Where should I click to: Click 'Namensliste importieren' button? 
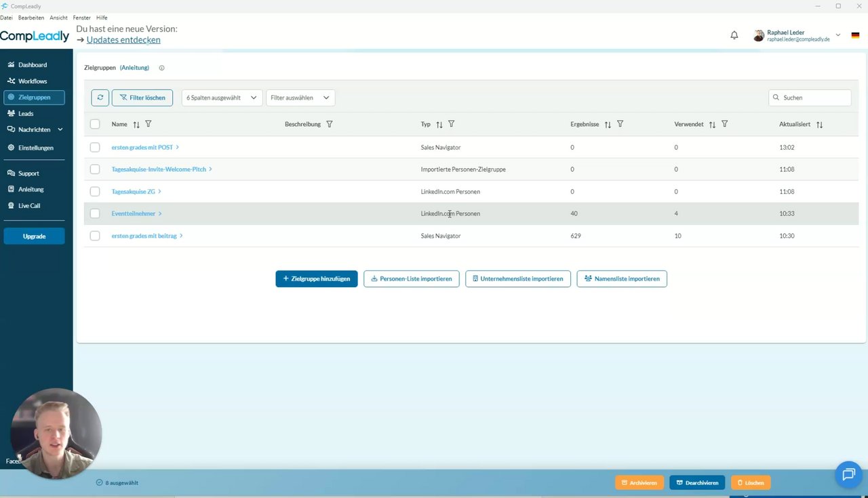coord(622,278)
